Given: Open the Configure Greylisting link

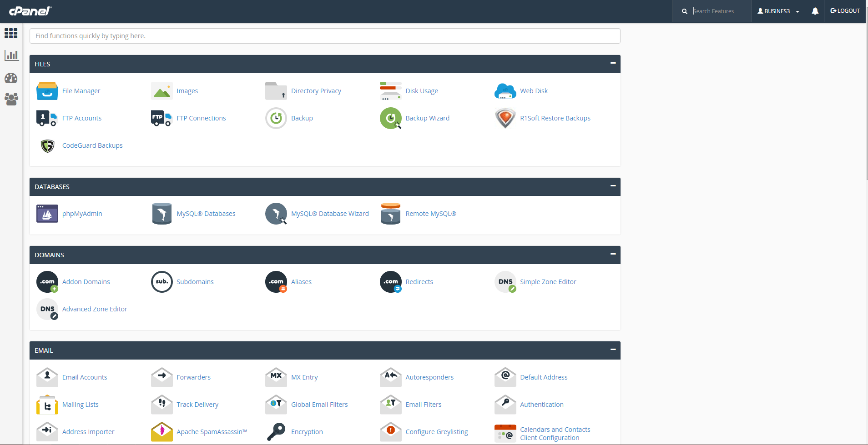Looking at the screenshot, I should (x=437, y=432).
